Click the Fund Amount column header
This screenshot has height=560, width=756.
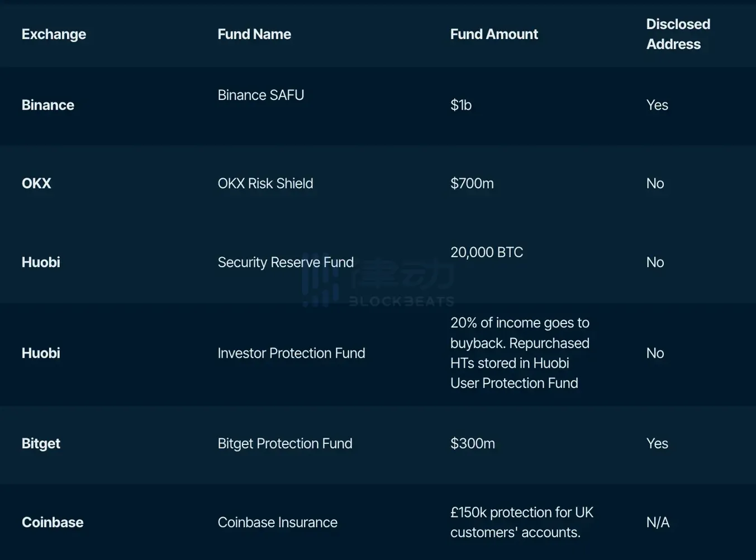tap(494, 34)
